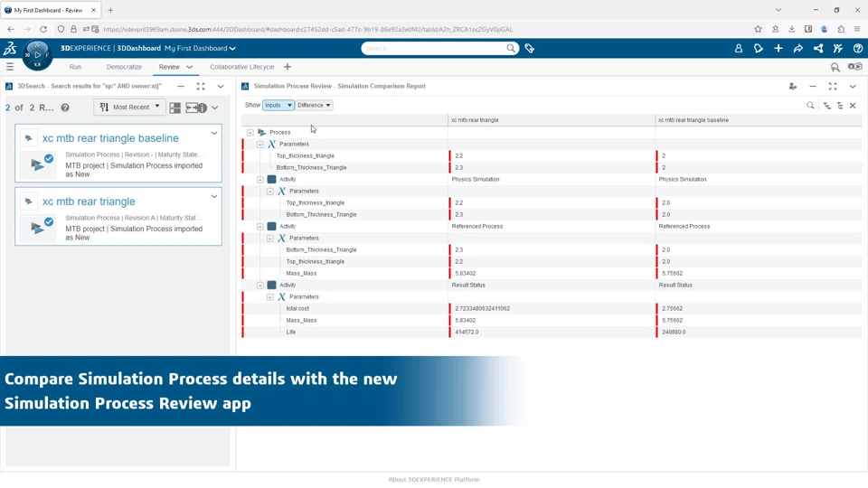Minimize the Simulation Process Review widget

[x=813, y=87]
